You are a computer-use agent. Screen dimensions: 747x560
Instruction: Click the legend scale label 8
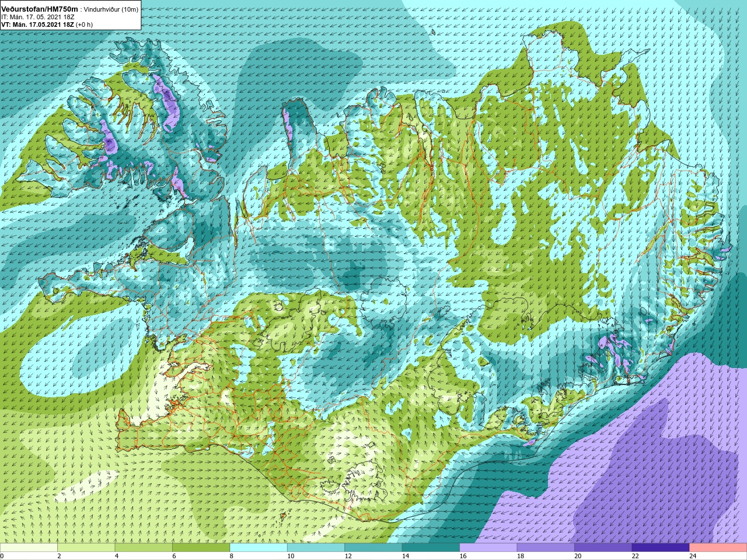pyautogui.click(x=231, y=556)
